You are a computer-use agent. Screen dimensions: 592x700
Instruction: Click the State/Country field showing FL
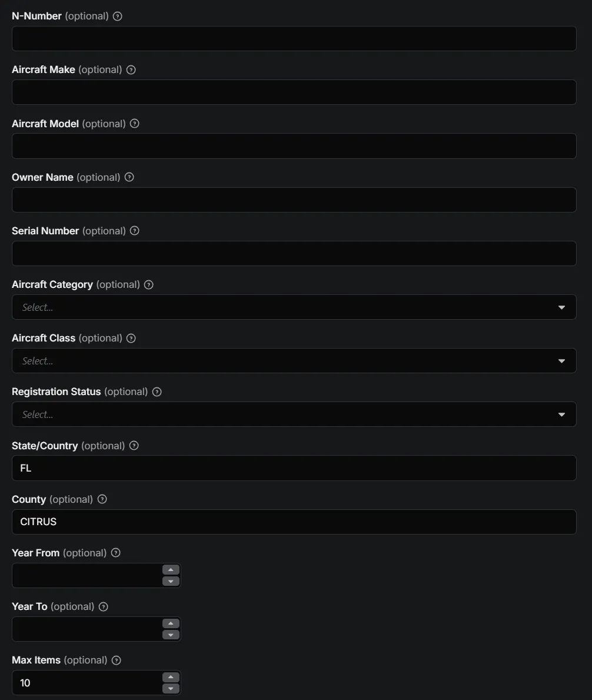coord(294,469)
